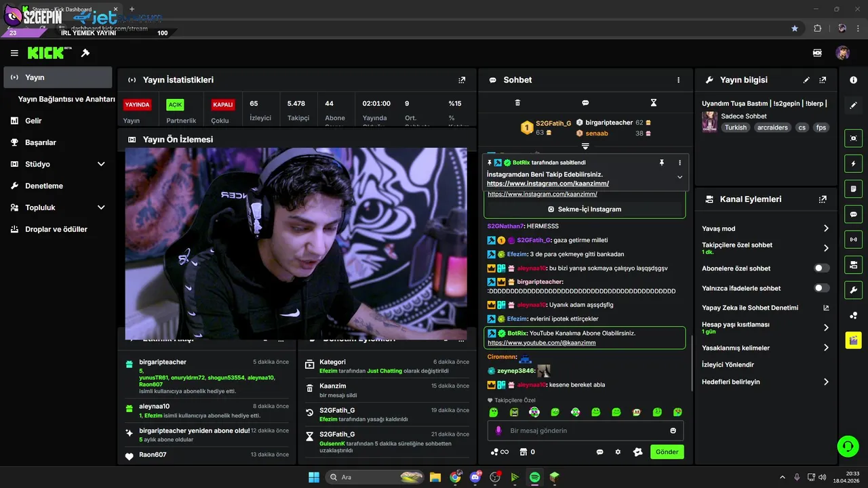Open Denetleme in the sidebar
868x488 pixels.
[x=58, y=186]
